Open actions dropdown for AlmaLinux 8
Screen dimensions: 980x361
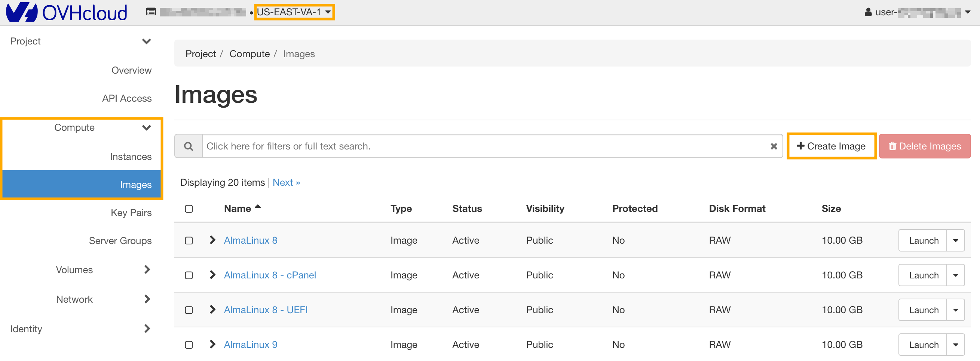[955, 241]
